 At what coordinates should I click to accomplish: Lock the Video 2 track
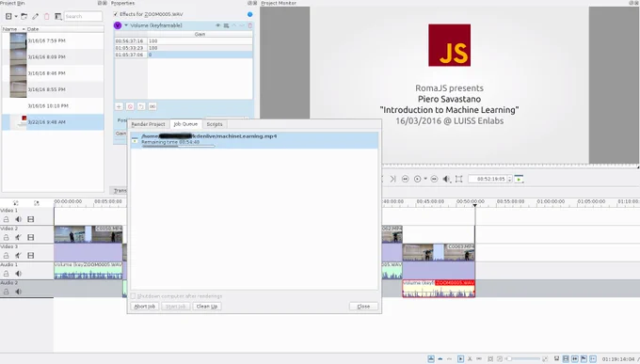(7, 237)
